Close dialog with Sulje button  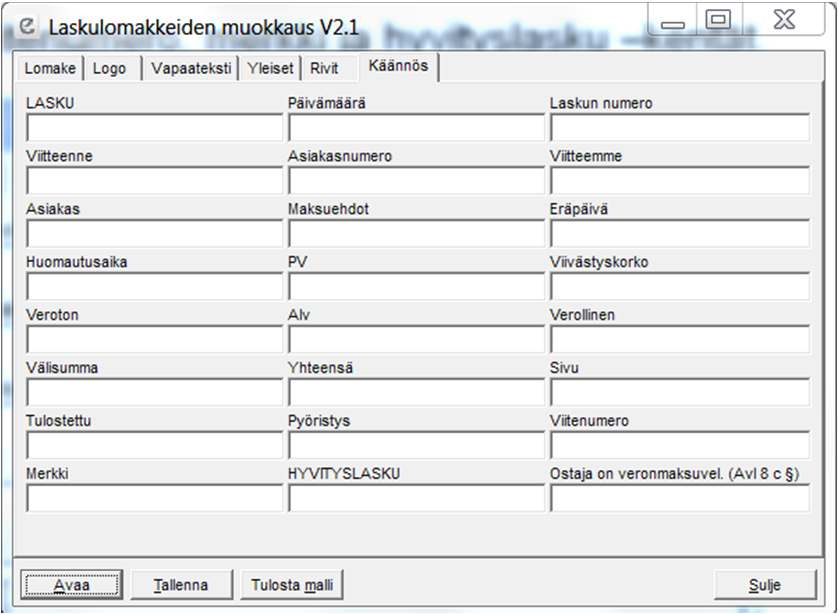click(765, 585)
